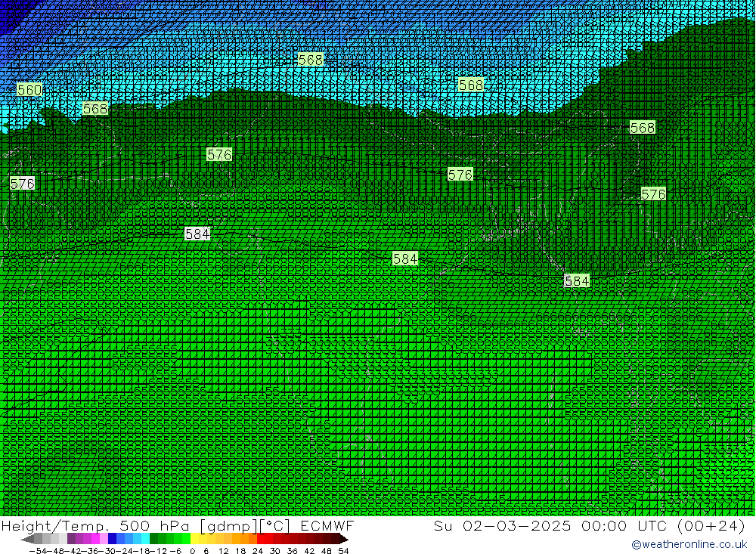Screen dimensions: 756x554
Task: Open the weatheronline.co.uk copyright link
Action: tap(689, 544)
